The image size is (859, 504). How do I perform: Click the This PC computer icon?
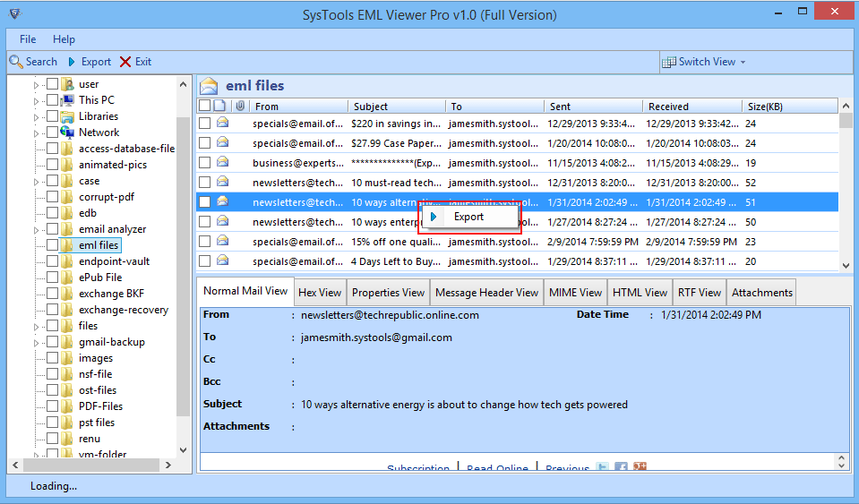pos(67,100)
